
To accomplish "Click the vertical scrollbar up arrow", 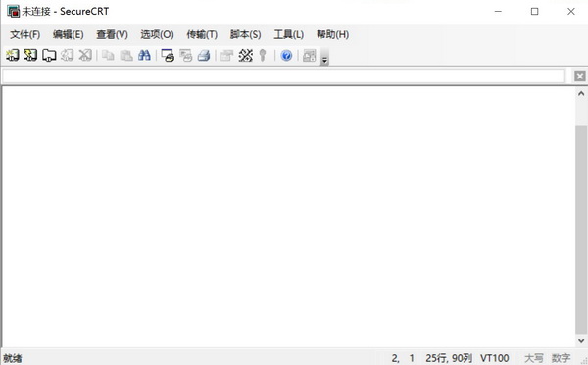I will (581, 93).
